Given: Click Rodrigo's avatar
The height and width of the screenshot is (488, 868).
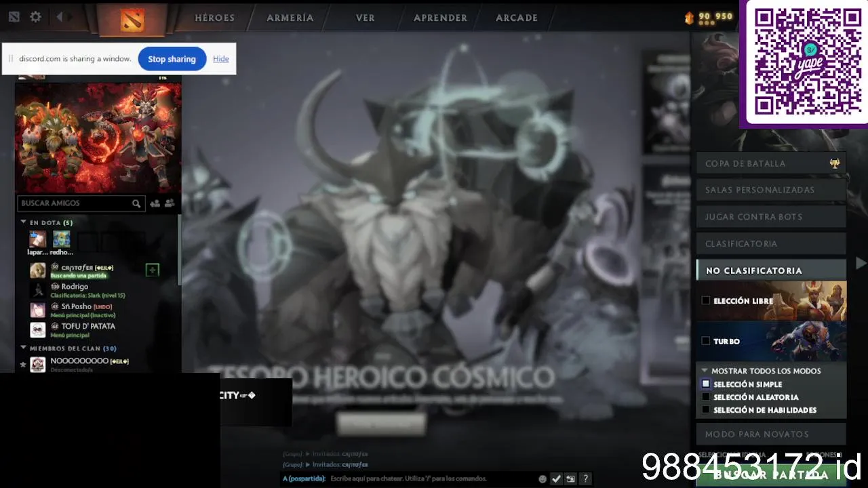Looking at the screenshot, I should [x=38, y=290].
